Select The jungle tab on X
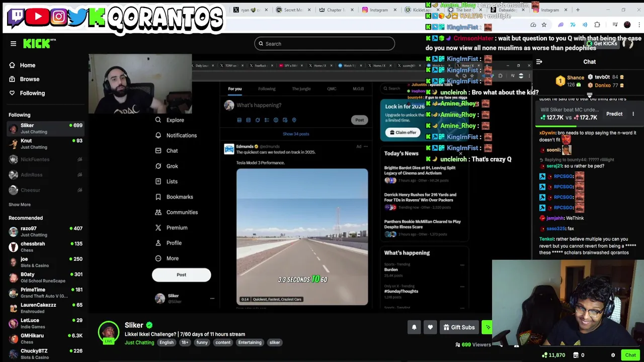 coord(301,89)
